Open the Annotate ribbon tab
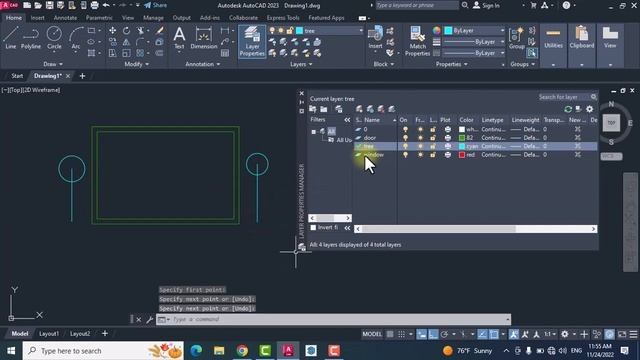 point(65,18)
